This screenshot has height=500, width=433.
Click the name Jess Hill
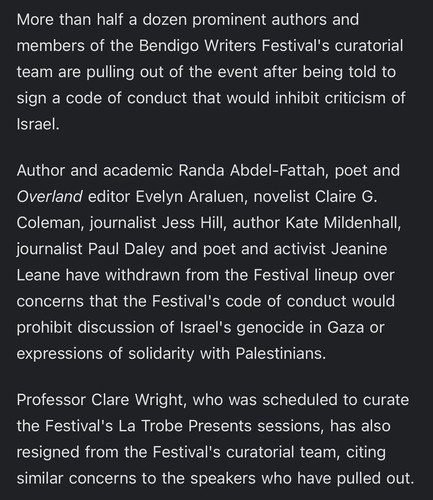[x=192, y=223]
